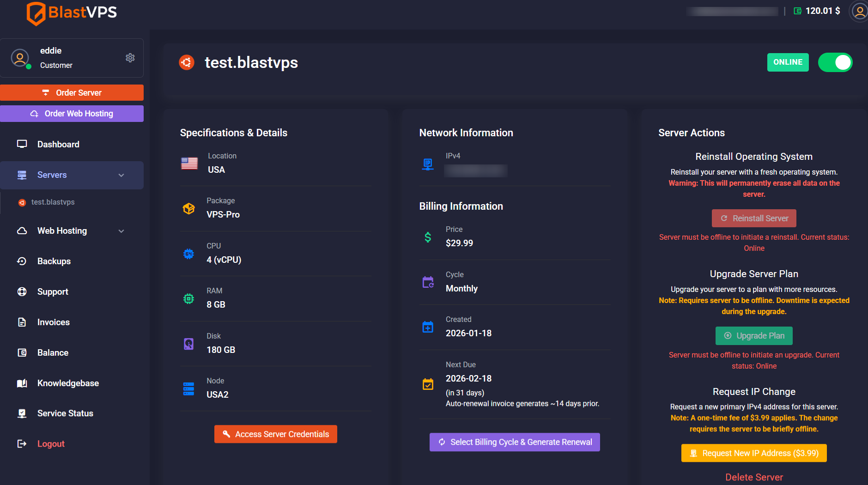Click the 4 (vCPU) value

pyautogui.click(x=224, y=260)
